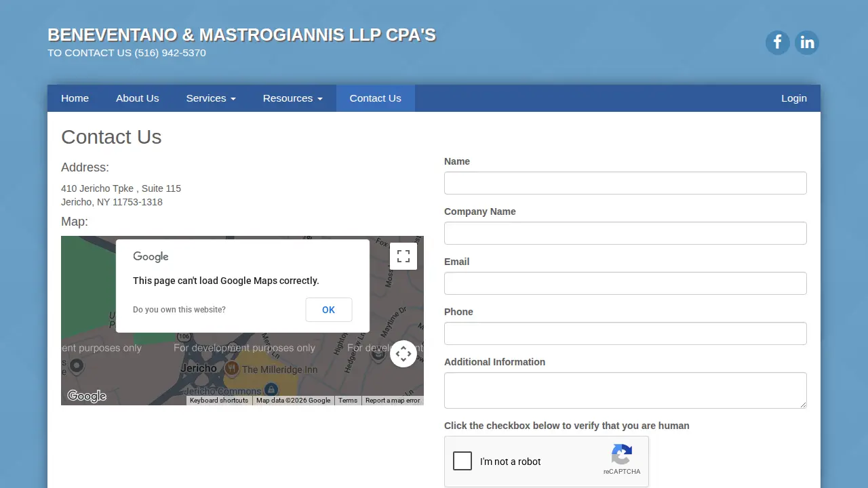868x488 pixels.
Task: Click the reCAPTCHA logo
Action: tap(622, 454)
